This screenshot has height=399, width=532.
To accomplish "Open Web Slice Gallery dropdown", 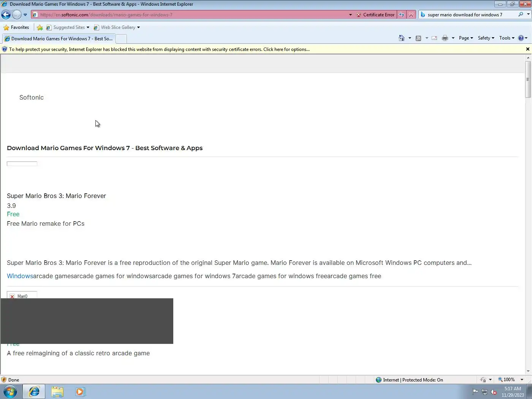I will 117,27.
